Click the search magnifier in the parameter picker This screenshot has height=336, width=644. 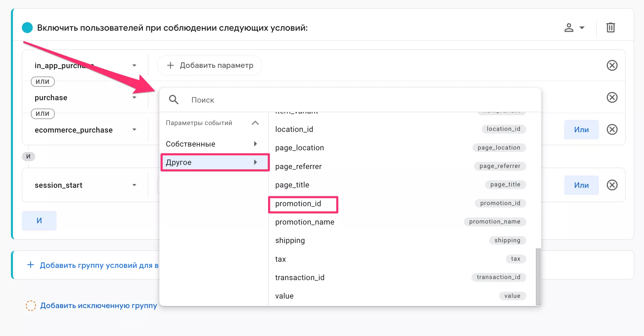coord(174,100)
